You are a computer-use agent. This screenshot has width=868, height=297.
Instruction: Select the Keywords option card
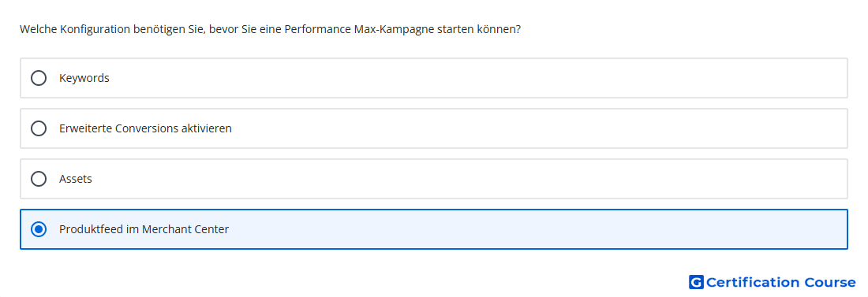pos(434,78)
